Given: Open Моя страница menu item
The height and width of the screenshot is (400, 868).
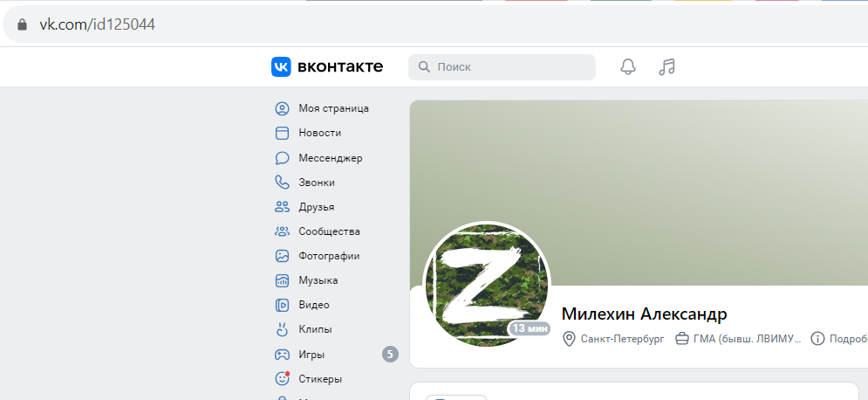Looking at the screenshot, I should pyautogui.click(x=334, y=108).
